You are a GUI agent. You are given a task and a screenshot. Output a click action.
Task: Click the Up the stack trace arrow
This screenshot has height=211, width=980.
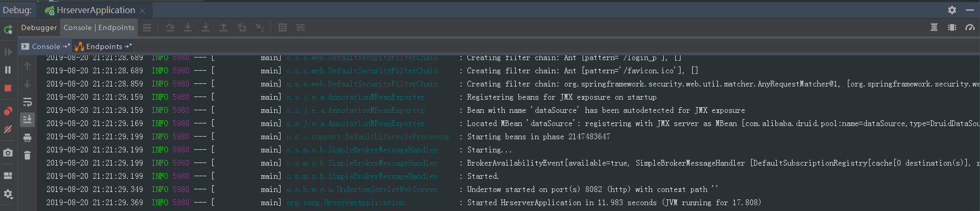pos(27,66)
